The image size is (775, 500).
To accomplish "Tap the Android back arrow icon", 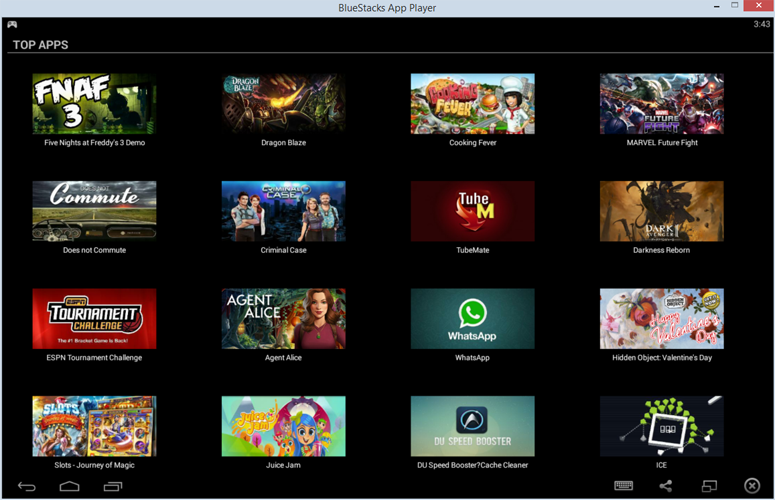I will click(27, 487).
